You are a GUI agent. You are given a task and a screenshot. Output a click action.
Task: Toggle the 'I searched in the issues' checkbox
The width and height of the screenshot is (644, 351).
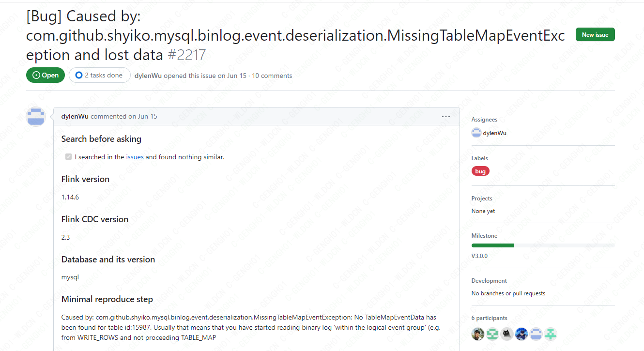point(69,157)
